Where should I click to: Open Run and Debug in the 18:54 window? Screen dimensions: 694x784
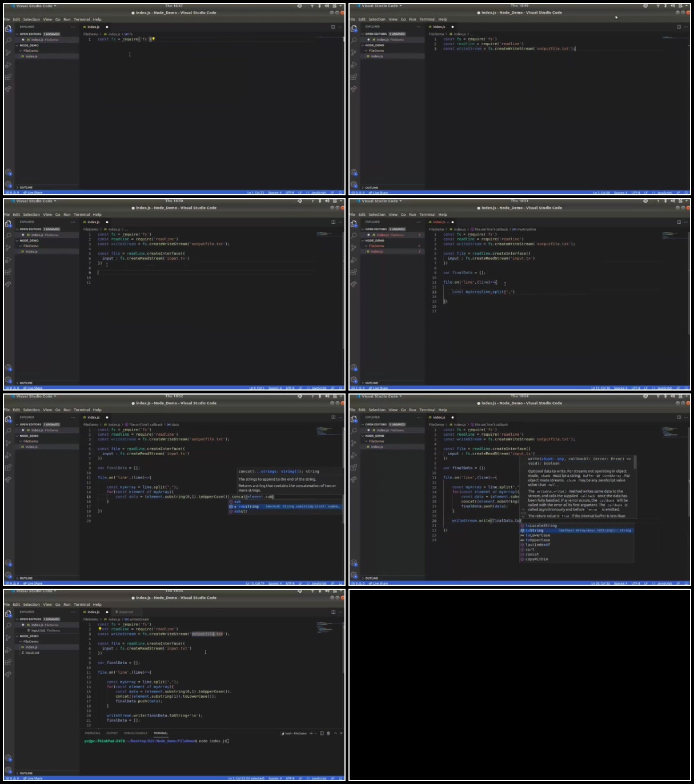tap(354, 455)
